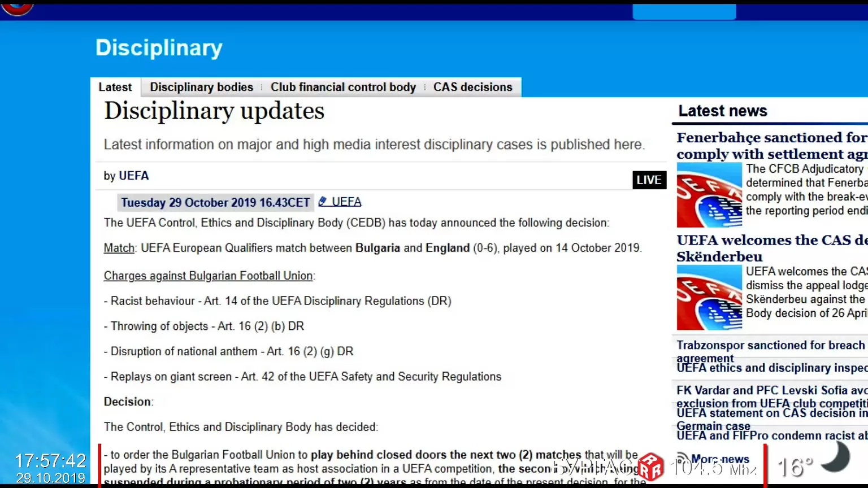The height and width of the screenshot is (488, 868).
Task: Click the 'Throwing of objects' charge line
Action: [x=204, y=326]
